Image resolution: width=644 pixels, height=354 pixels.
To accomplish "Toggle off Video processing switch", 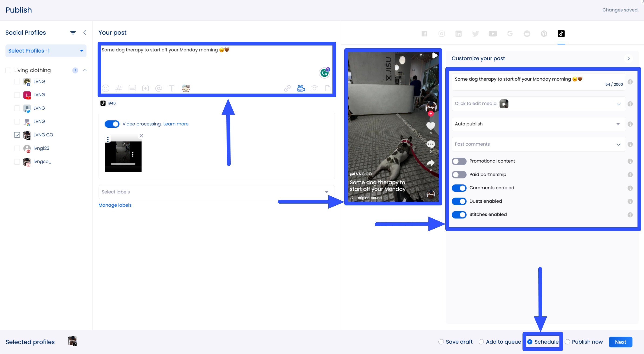I will click(x=112, y=124).
